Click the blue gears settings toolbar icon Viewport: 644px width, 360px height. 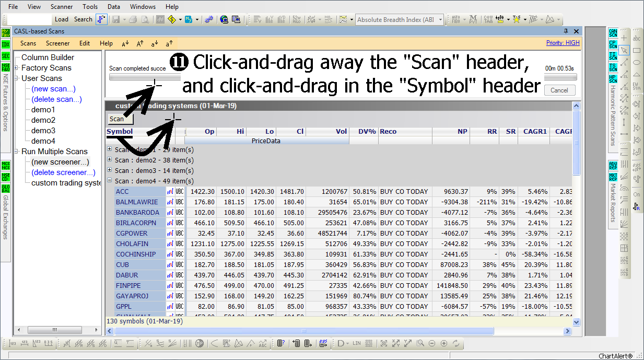pos(209,19)
